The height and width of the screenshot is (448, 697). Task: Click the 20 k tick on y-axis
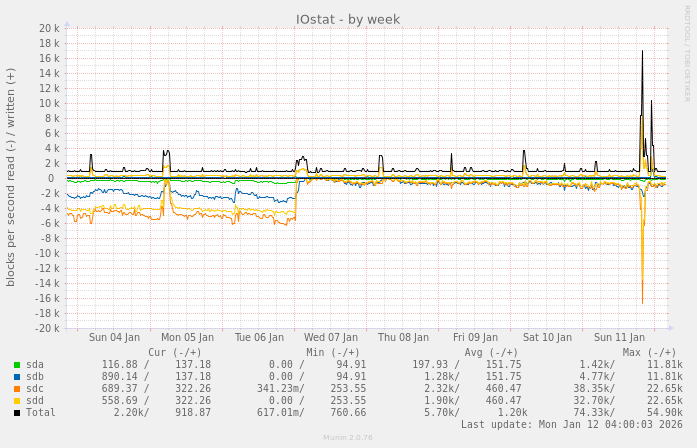49,28
